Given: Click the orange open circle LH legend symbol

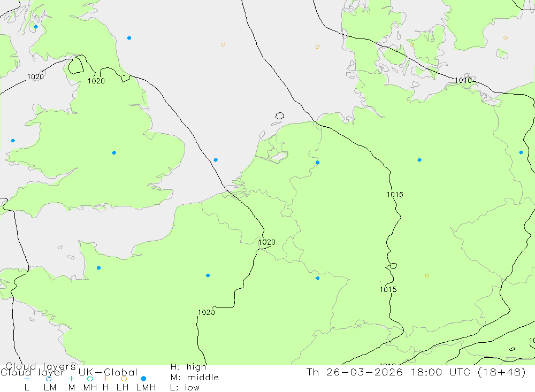Looking at the screenshot, I should 124,379.
